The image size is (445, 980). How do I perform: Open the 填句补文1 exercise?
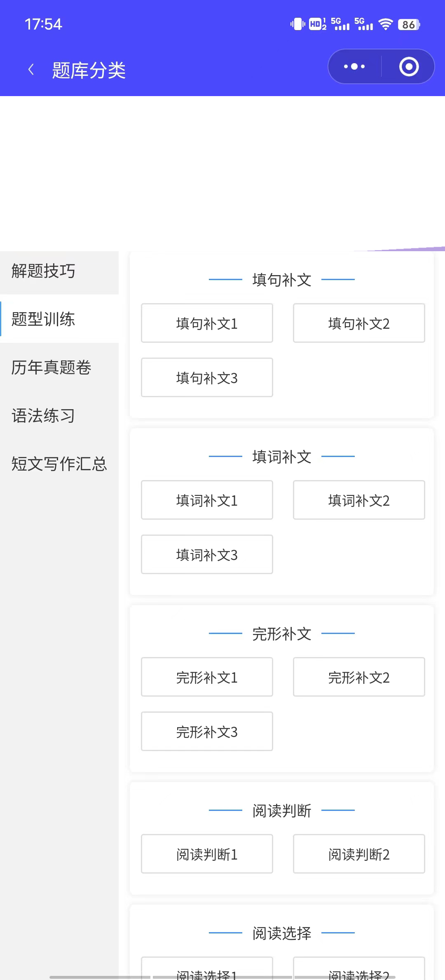click(207, 323)
